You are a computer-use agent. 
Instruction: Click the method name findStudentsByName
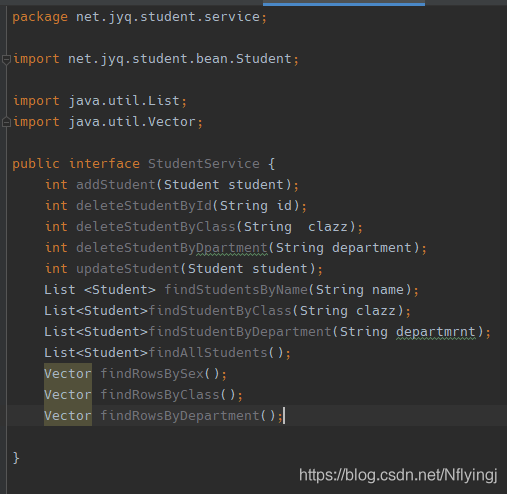(236, 290)
